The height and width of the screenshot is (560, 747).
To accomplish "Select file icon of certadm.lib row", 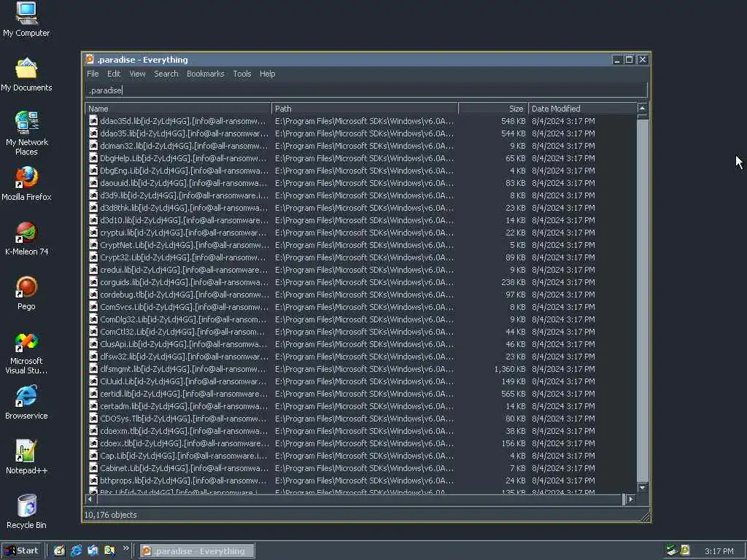I will click(93, 405).
